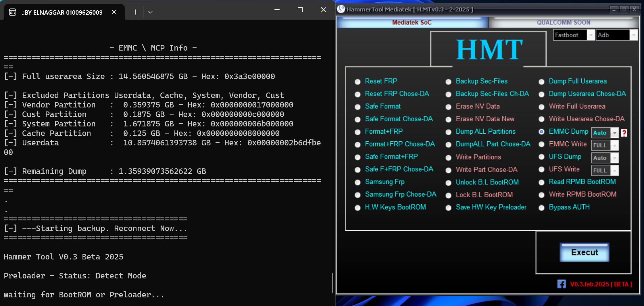
Task: Open the Adb dropdown
Action: 633,35
